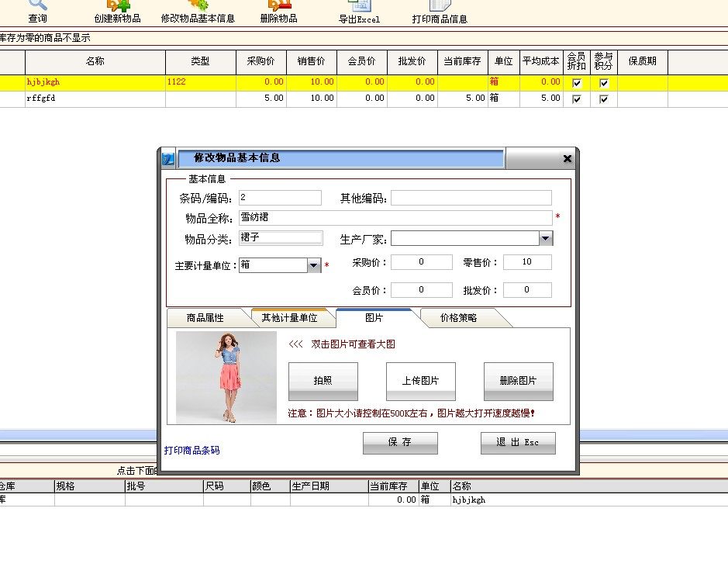Click the 保存 save button
This screenshot has width=728, height=567.
click(399, 443)
